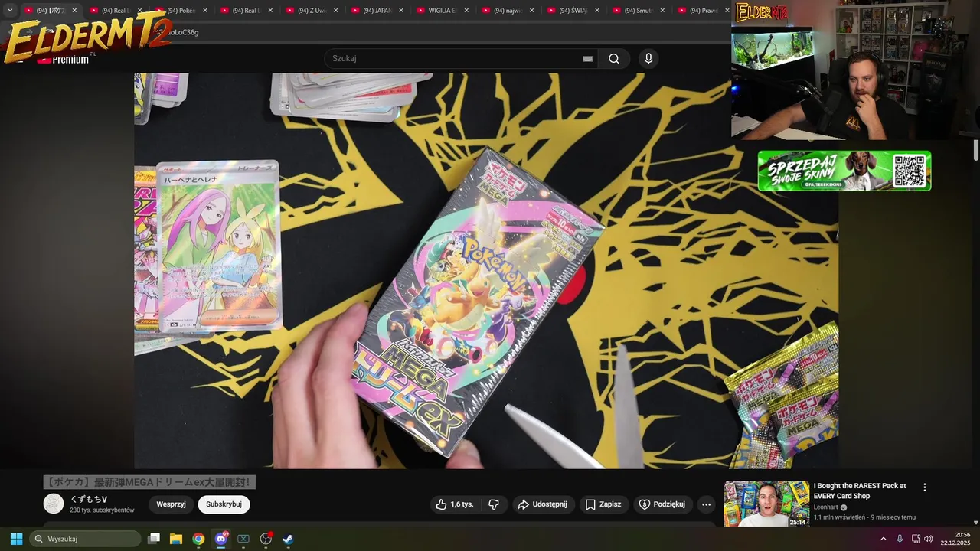Switch to the WIGILIA browser tab

coord(443,11)
